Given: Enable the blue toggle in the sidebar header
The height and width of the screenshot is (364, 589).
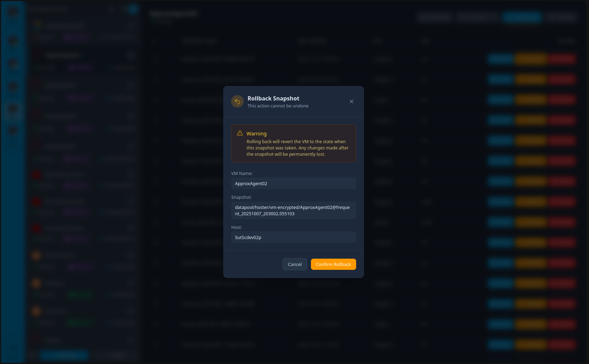Looking at the screenshot, I should click(x=132, y=9).
